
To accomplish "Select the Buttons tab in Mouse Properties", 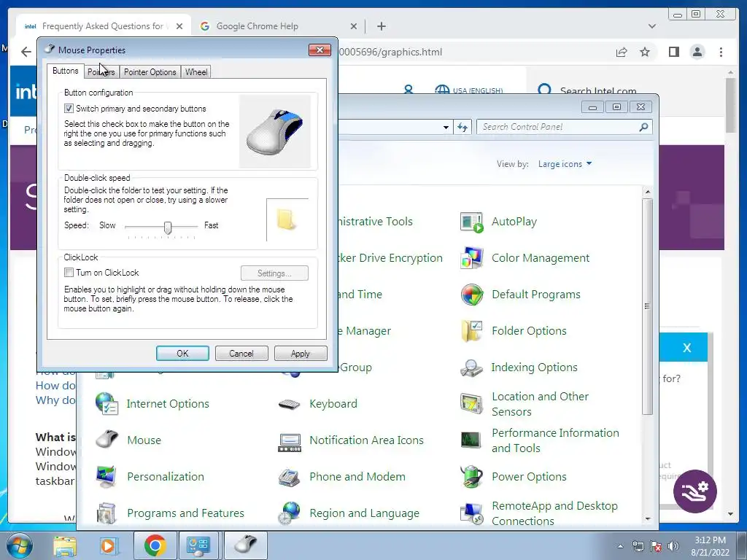I will (x=65, y=71).
